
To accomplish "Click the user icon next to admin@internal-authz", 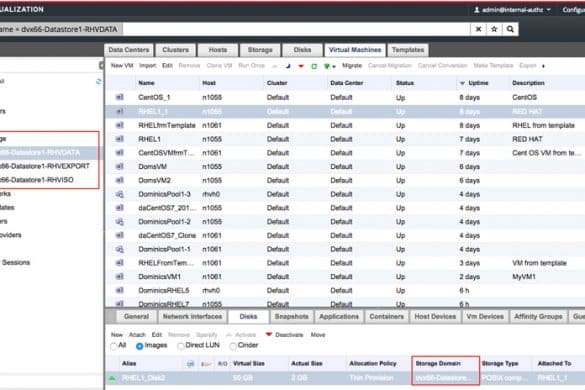I will (476, 10).
